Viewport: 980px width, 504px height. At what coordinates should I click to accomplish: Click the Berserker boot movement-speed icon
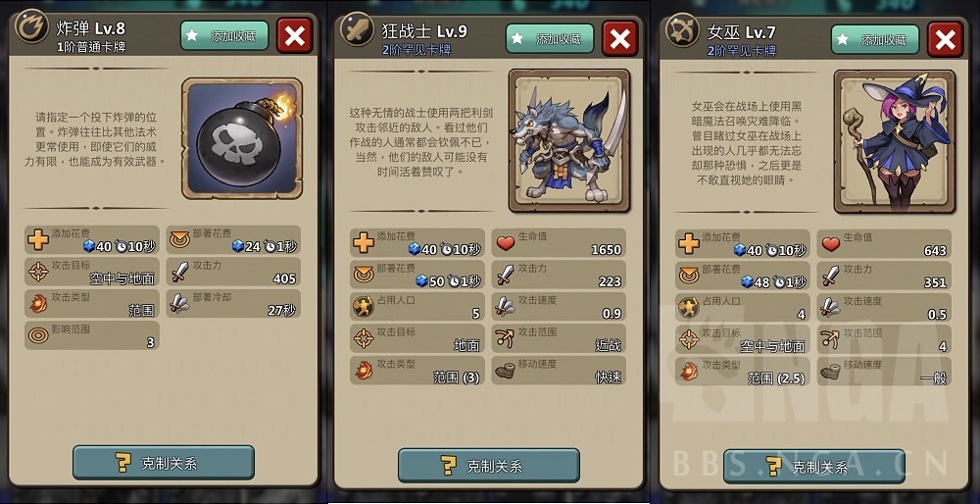(505, 371)
